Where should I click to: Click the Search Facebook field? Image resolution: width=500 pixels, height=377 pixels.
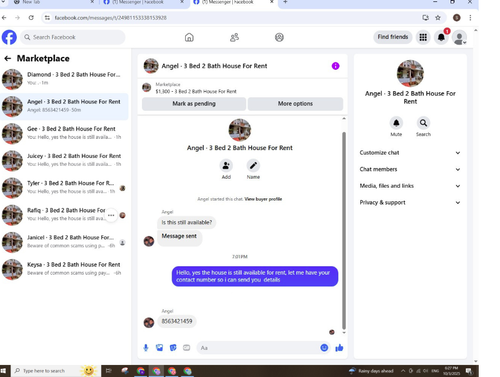tap(73, 37)
